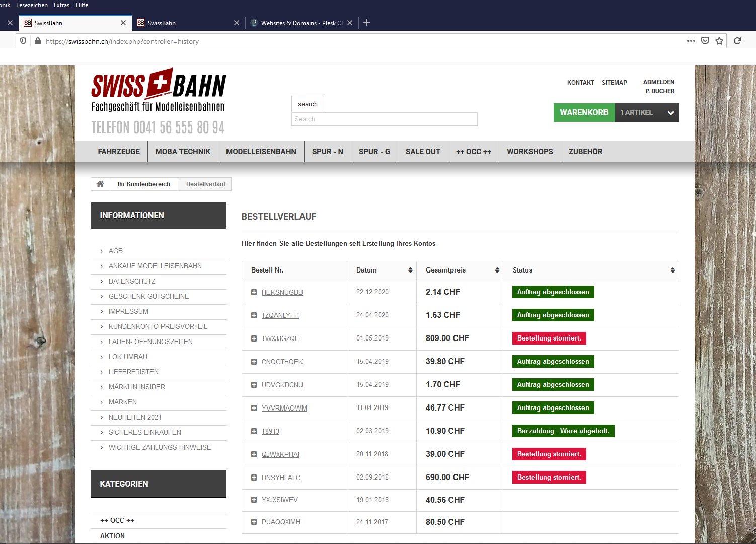Click ABMELDEN to log out
The image size is (756, 544).
659,82
